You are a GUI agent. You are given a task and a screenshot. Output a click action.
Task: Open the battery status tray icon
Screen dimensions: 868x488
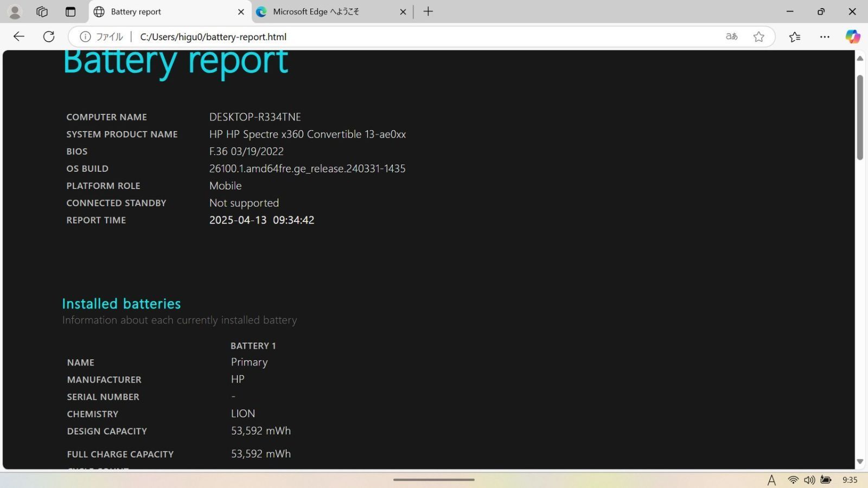click(x=826, y=480)
